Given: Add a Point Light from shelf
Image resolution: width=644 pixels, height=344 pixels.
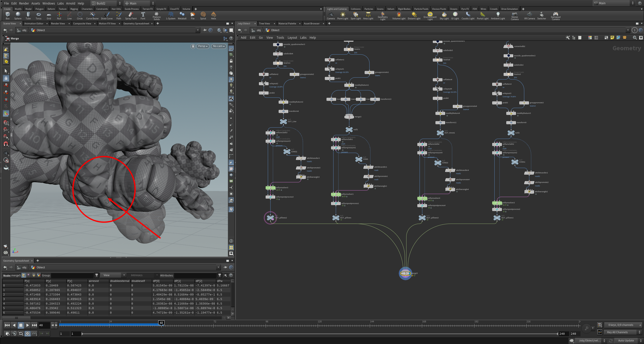Looking at the screenshot, I should (343, 16).
